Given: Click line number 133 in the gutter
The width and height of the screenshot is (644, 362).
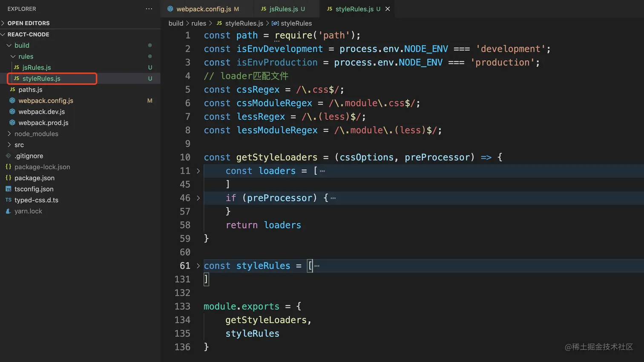Looking at the screenshot, I should (x=182, y=307).
